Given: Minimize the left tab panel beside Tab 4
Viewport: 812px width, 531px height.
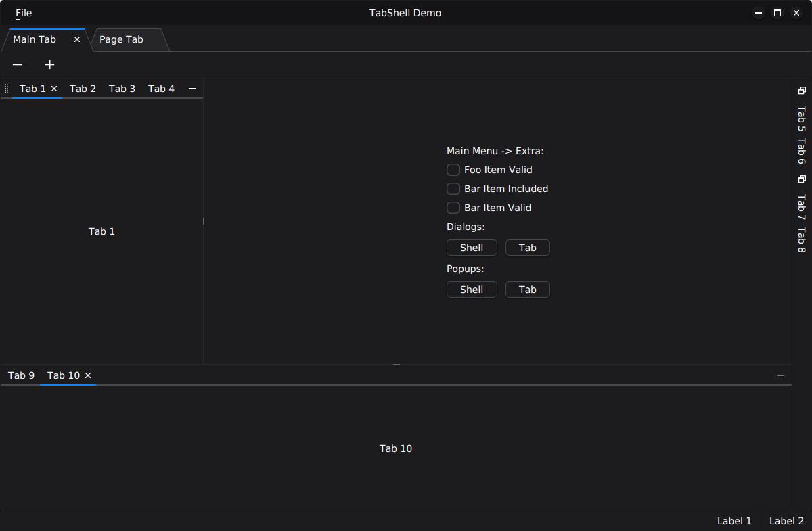Looking at the screenshot, I should point(192,89).
